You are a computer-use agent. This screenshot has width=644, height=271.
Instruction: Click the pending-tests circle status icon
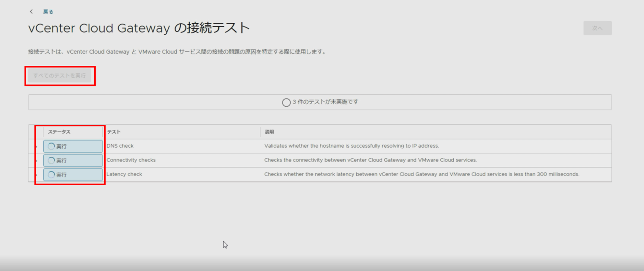point(286,102)
